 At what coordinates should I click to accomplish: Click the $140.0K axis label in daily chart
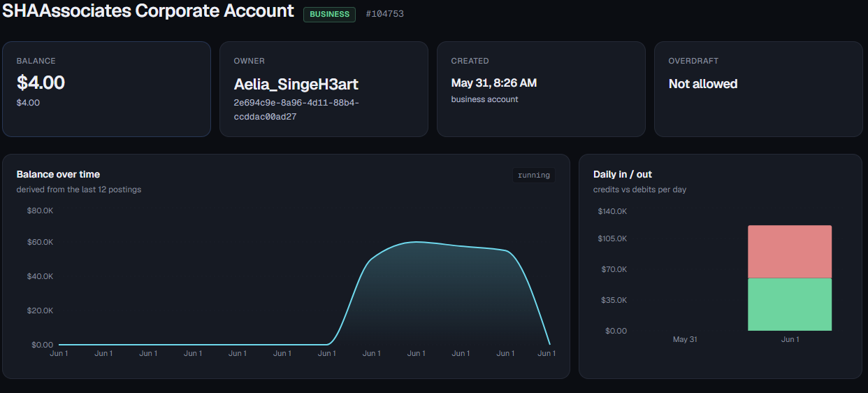[x=612, y=211]
